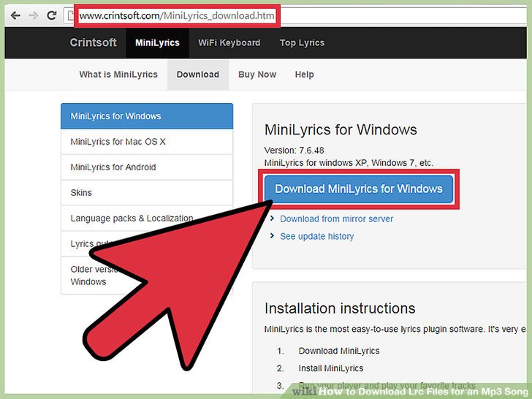The height and width of the screenshot is (399, 532).
Task: Select MiniLyrics for Windows sidebar item
Action: (147, 116)
